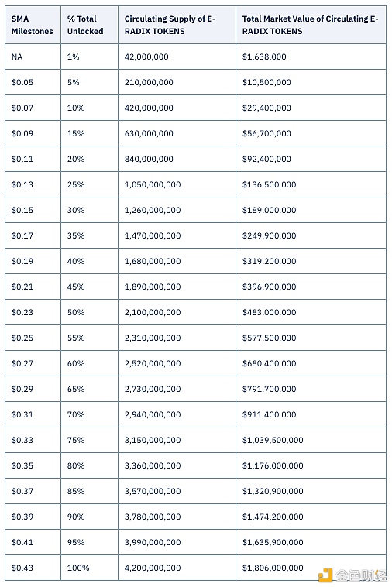Click the % Total Unlocked column header
The height and width of the screenshot is (587, 392).
pos(89,25)
